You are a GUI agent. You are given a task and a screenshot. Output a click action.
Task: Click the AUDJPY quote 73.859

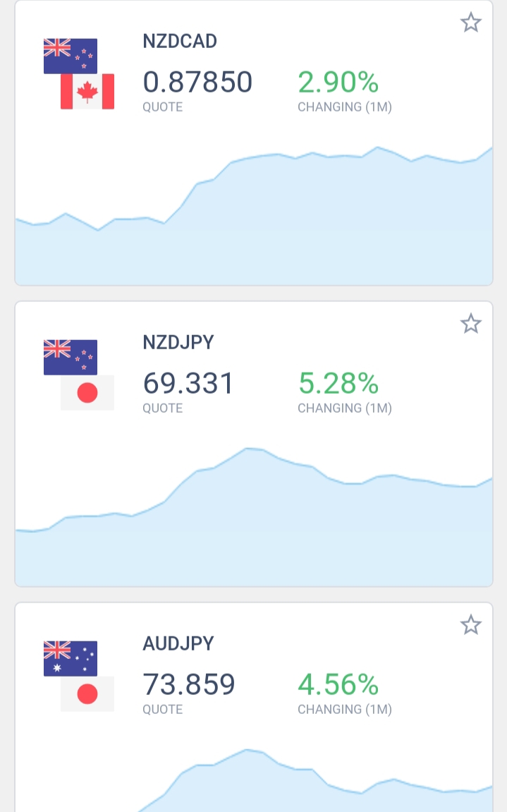coord(189,685)
